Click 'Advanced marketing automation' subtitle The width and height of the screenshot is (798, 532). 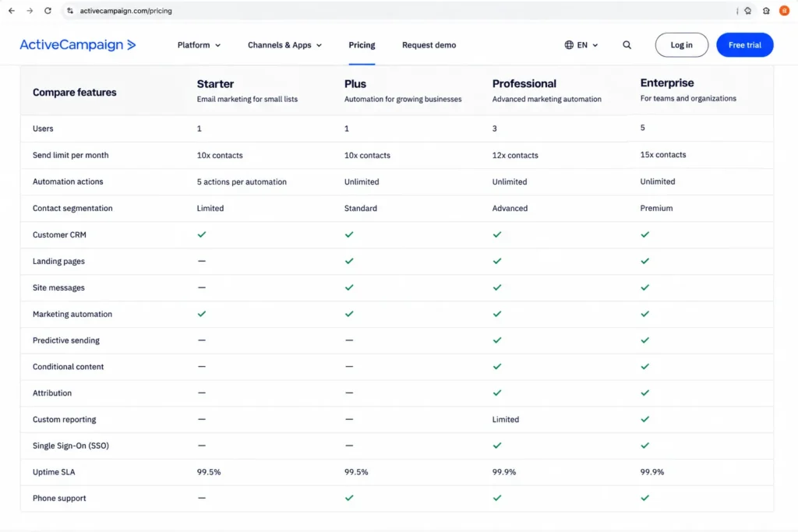pyautogui.click(x=546, y=99)
